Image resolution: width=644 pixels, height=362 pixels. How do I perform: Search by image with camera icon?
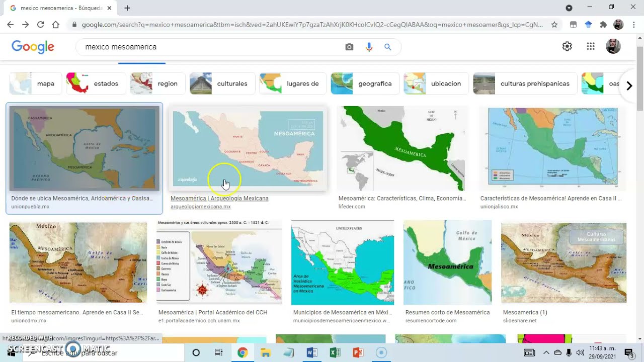point(349,47)
